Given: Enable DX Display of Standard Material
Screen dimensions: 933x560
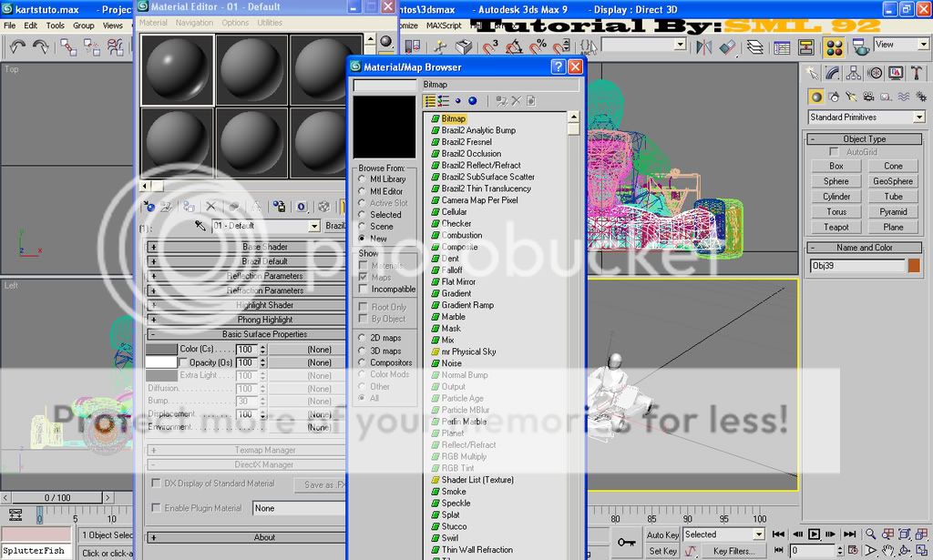Looking at the screenshot, I should [x=156, y=483].
